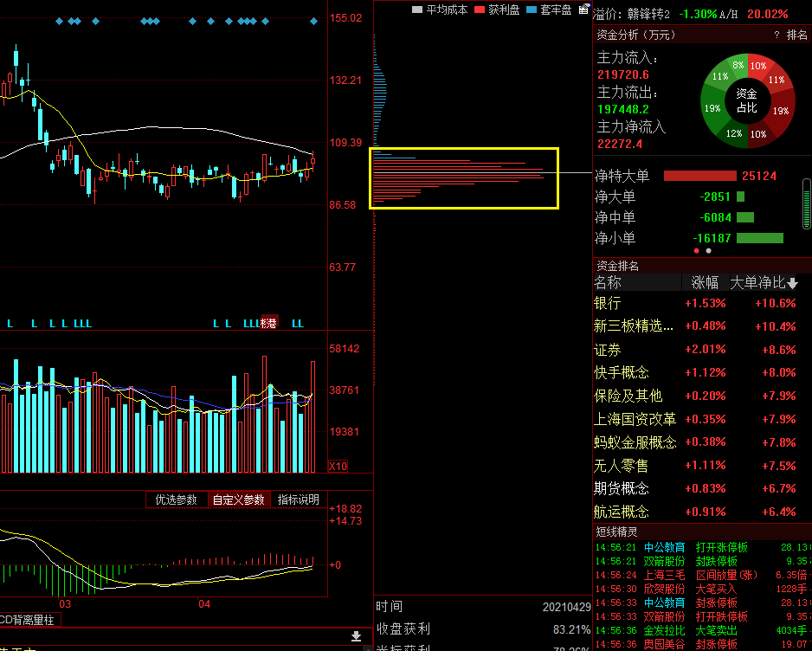This screenshot has height=651, width=812.
Task: Open the 指标说明 indicator description
Action: tap(299, 500)
